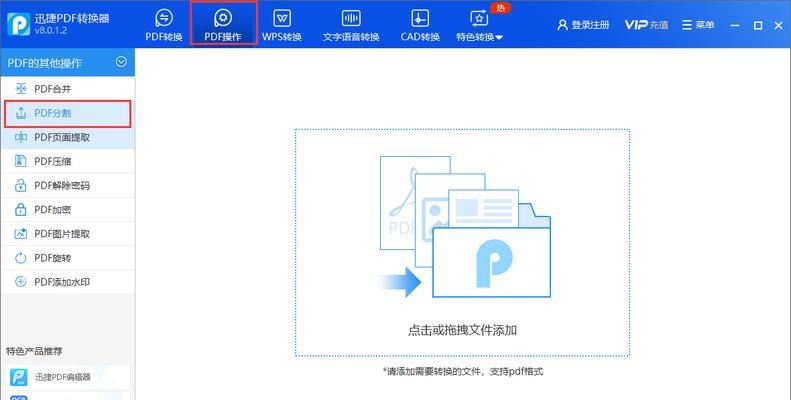Open the 菜单 menu
The image size is (791, 400).
point(698,25)
